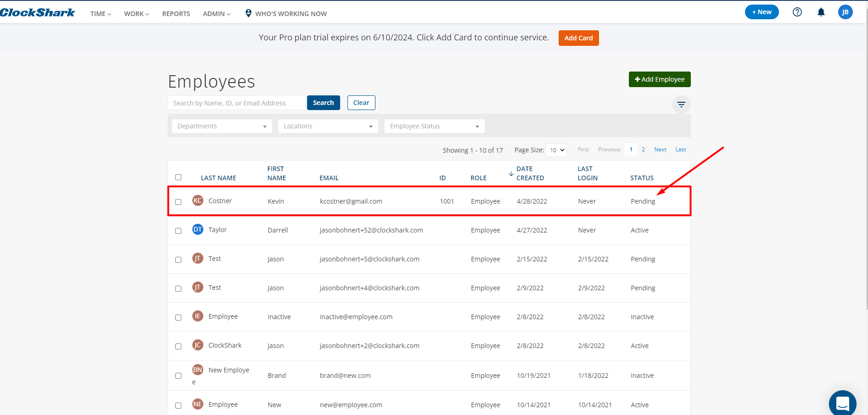Viewport: 868px width, 415px height.
Task: Click ID 1001 cell
Action: point(447,201)
